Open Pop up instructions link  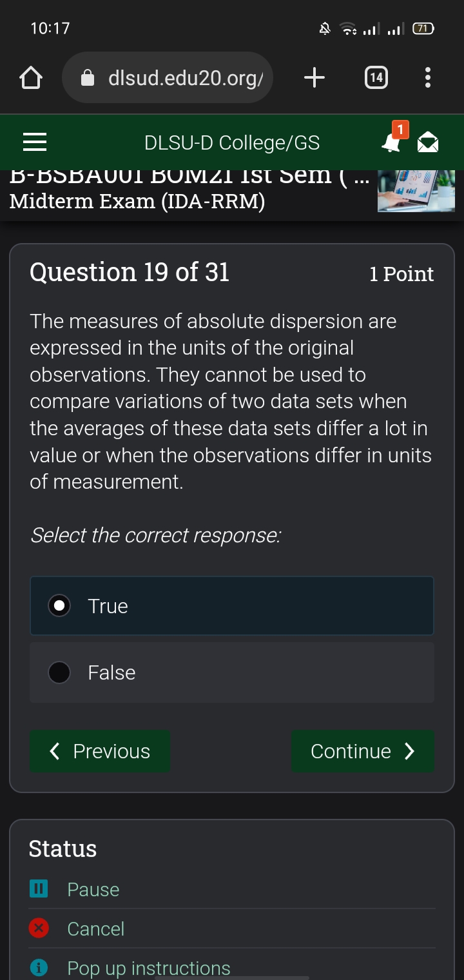(148, 967)
